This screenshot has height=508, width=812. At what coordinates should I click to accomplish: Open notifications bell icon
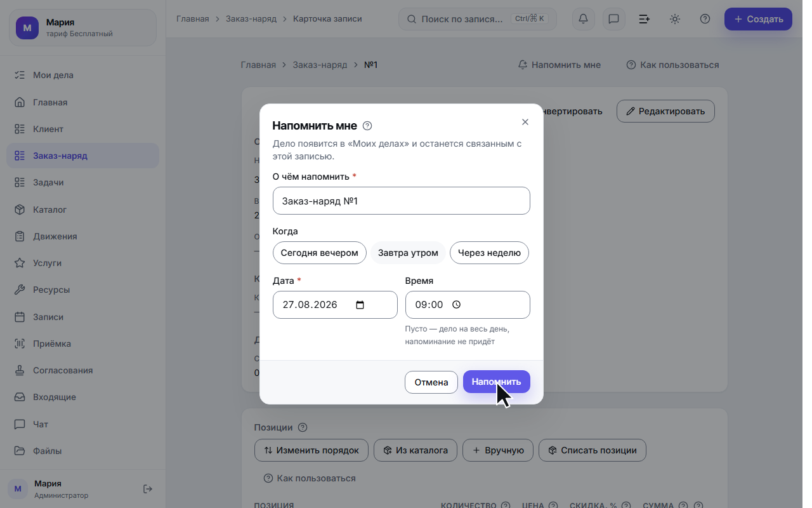pyautogui.click(x=583, y=19)
